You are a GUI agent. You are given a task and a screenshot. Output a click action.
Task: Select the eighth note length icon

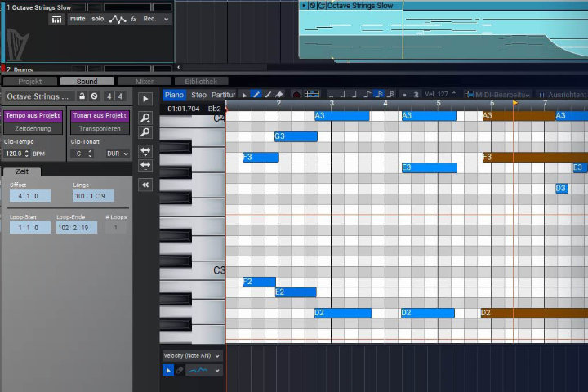point(367,94)
